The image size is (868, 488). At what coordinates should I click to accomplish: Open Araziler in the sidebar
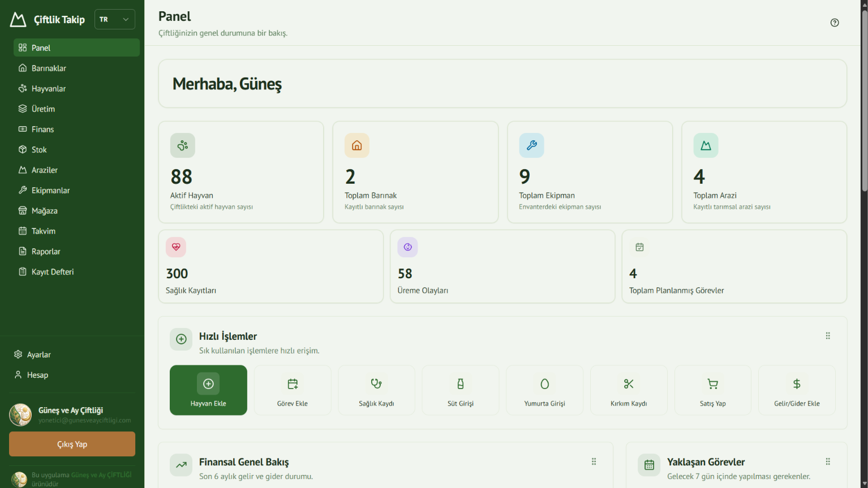tap(76, 170)
